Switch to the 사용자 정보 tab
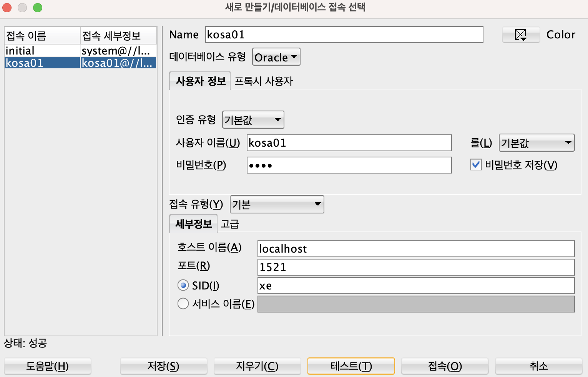Viewport: 588px width, 377px height. (200, 81)
